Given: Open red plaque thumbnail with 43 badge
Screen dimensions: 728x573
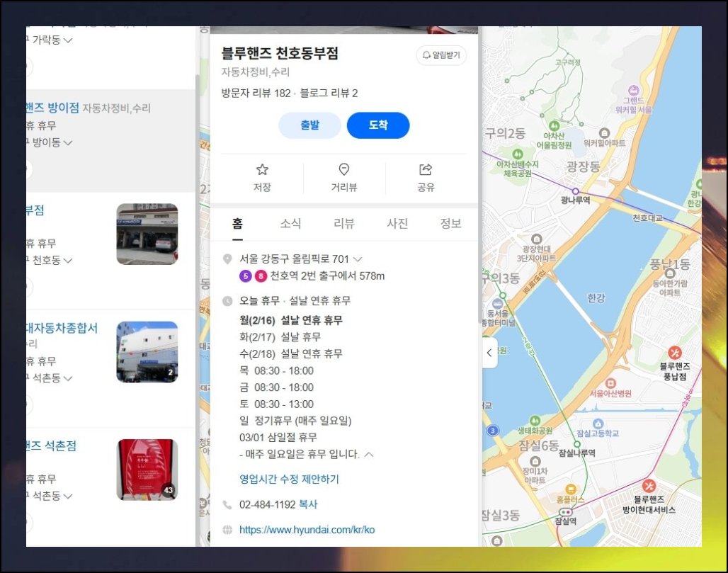Looking at the screenshot, I should pyautogui.click(x=147, y=470).
